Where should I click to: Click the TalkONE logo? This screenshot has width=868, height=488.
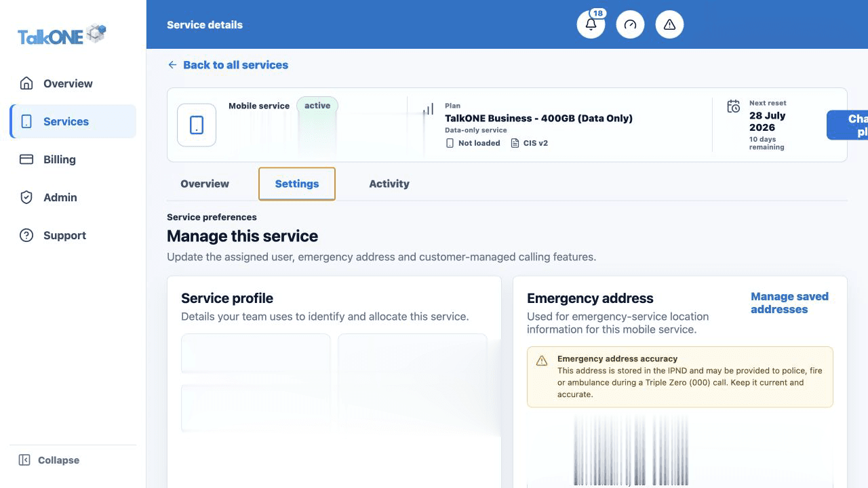(x=62, y=35)
